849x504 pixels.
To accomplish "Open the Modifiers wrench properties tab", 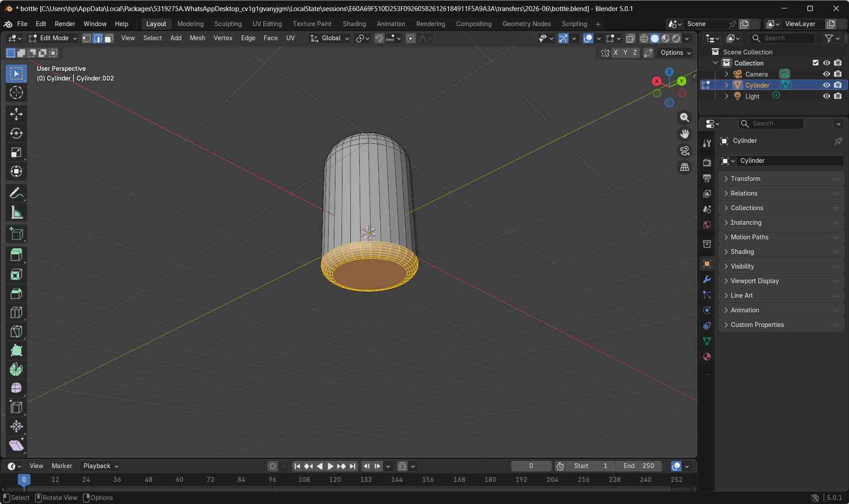I will click(x=707, y=280).
